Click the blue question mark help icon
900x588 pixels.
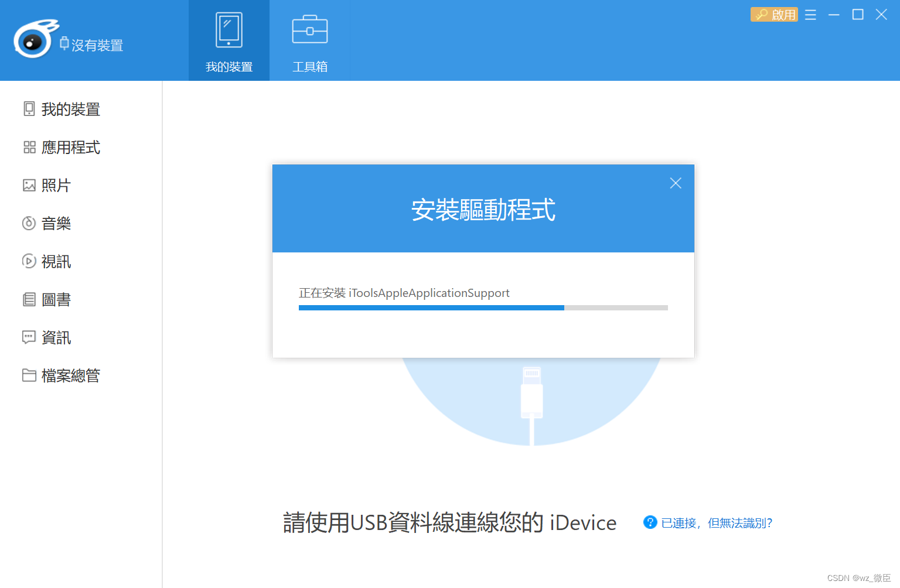(x=650, y=522)
